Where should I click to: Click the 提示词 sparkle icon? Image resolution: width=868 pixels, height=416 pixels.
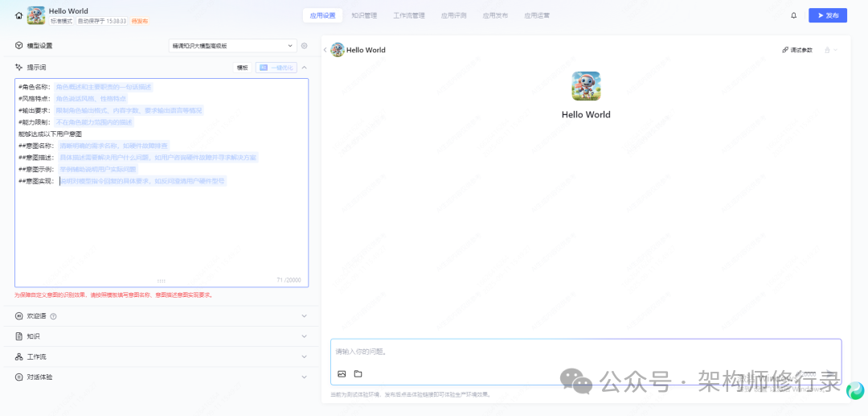(18, 68)
